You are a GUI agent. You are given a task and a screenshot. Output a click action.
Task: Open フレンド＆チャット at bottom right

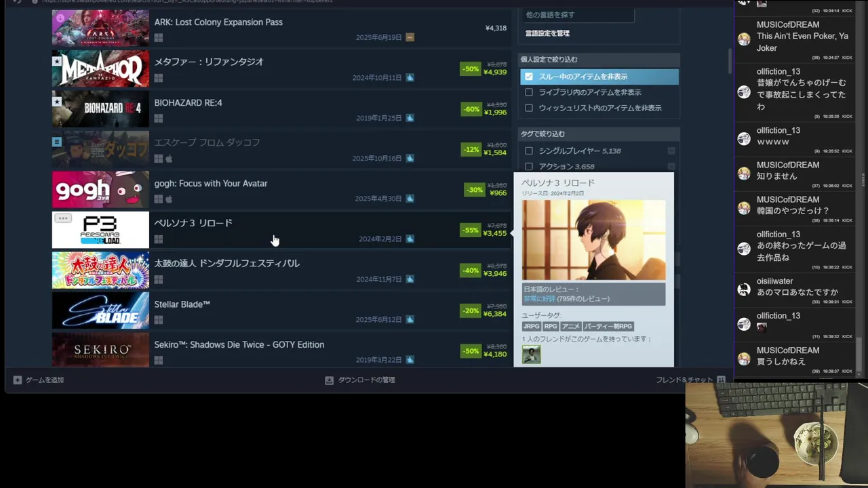tap(684, 380)
